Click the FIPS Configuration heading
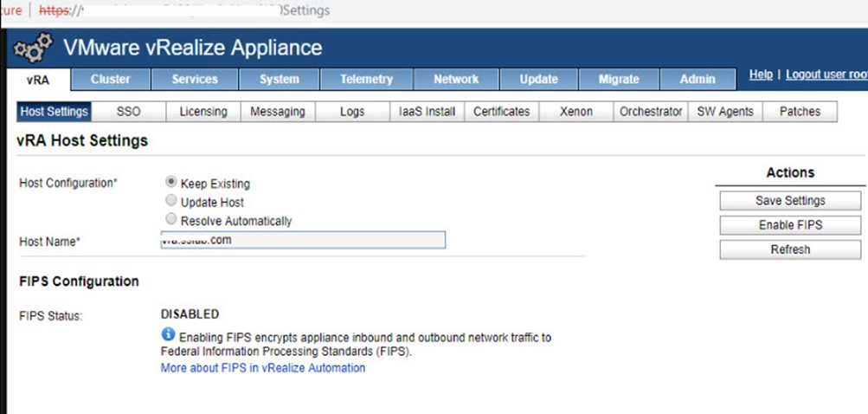The image size is (868, 414). pos(79,281)
